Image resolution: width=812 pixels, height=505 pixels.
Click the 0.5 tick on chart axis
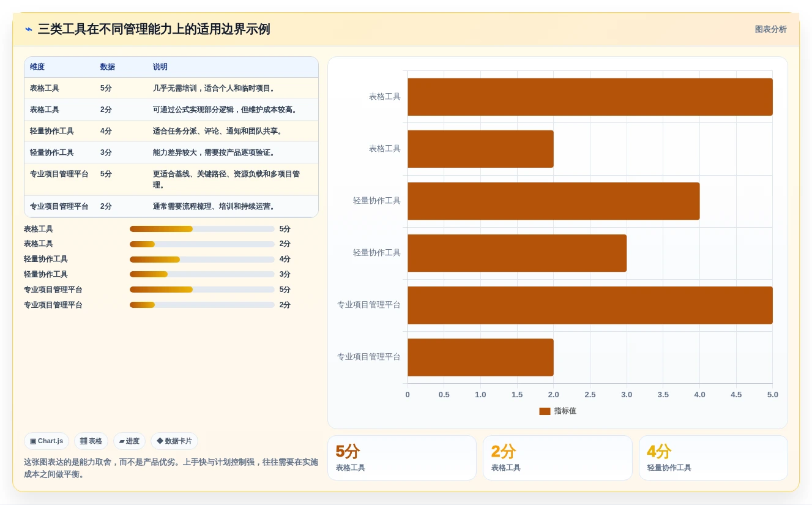444,395
